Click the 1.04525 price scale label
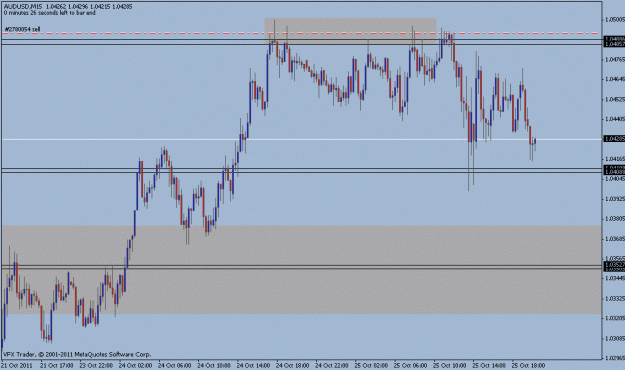The image size is (625, 370). pos(615,99)
